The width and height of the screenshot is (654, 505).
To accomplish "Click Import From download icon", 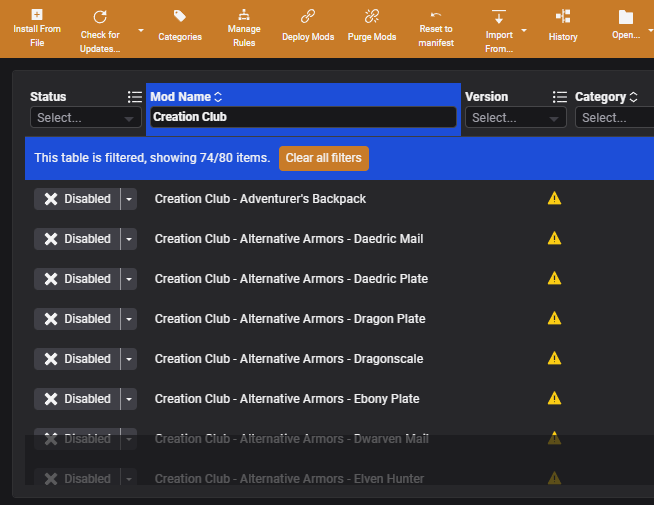I will click(499, 17).
